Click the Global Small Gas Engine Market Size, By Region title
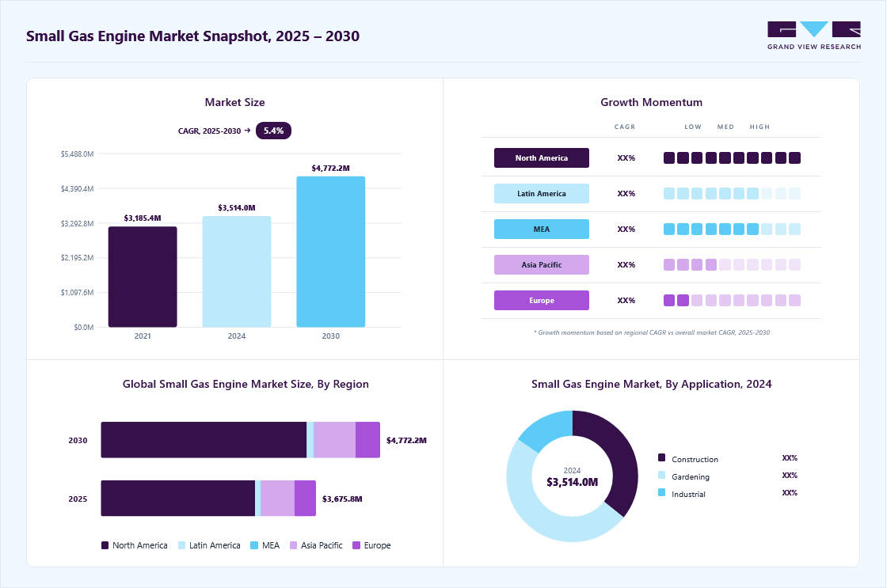 (x=246, y=384)
